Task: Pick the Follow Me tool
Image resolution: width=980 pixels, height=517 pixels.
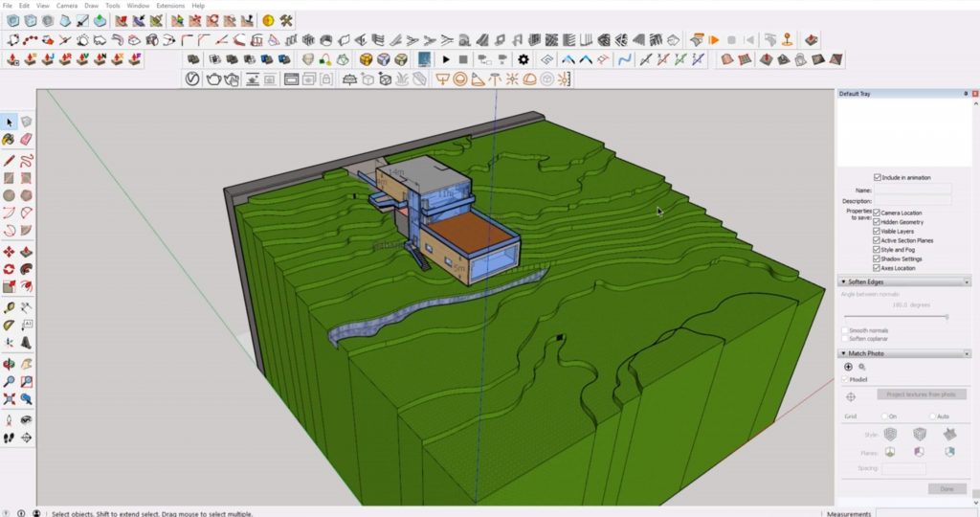Action: pyautogui.click(x=26, y=269)
